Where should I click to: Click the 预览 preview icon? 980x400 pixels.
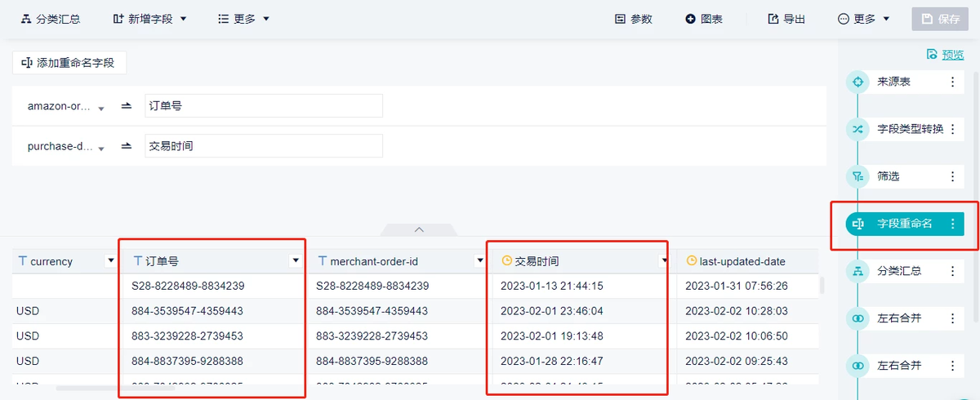pyautogui.click(x=932, y=55)
